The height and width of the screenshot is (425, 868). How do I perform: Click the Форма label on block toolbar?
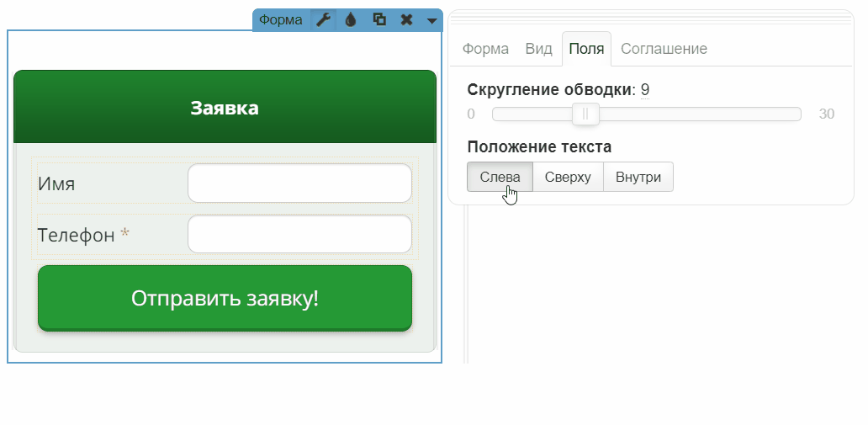[x=280, y=20]
